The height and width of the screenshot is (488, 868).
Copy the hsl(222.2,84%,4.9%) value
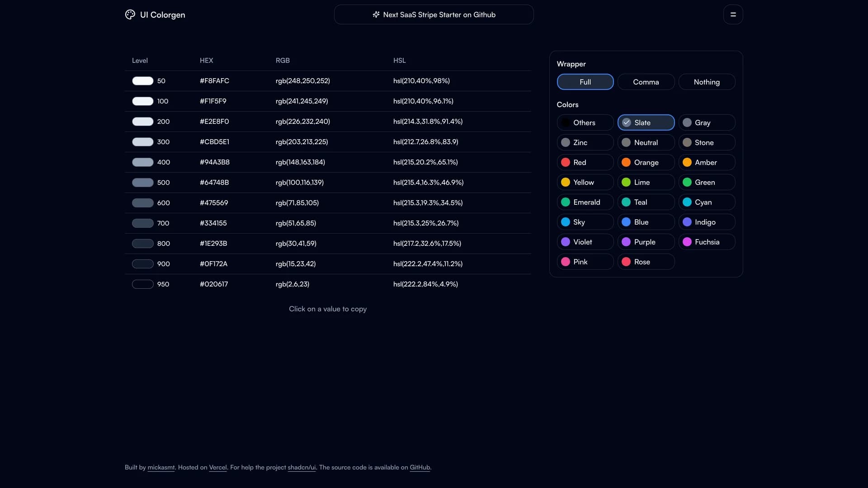[425, 284]
